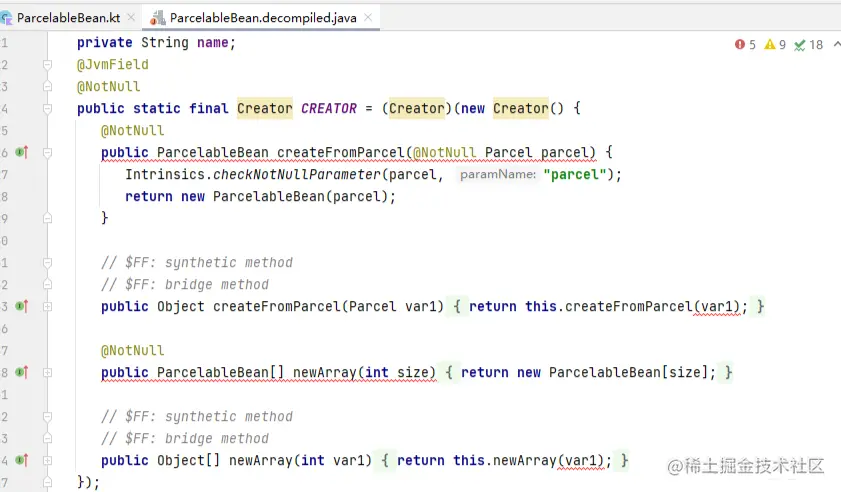Click the checkNotNullParameter method call
841x492 pixels.
[297, 175]
